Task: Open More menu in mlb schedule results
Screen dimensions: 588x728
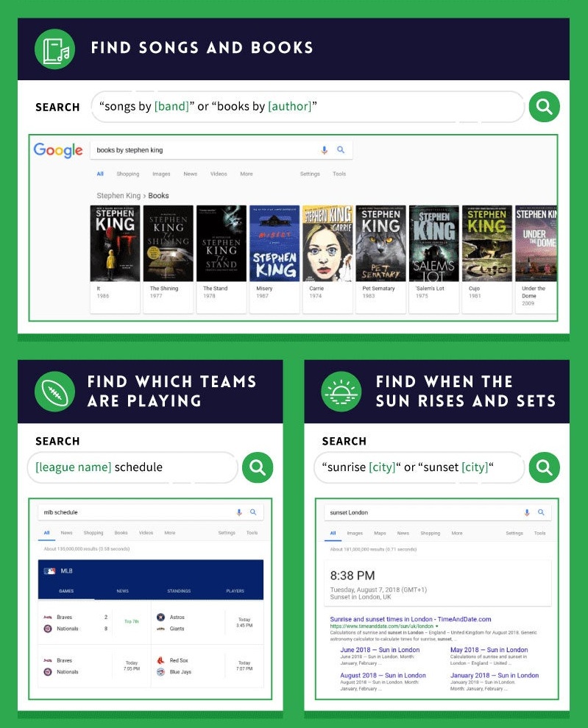Action: tap(170, 532)
